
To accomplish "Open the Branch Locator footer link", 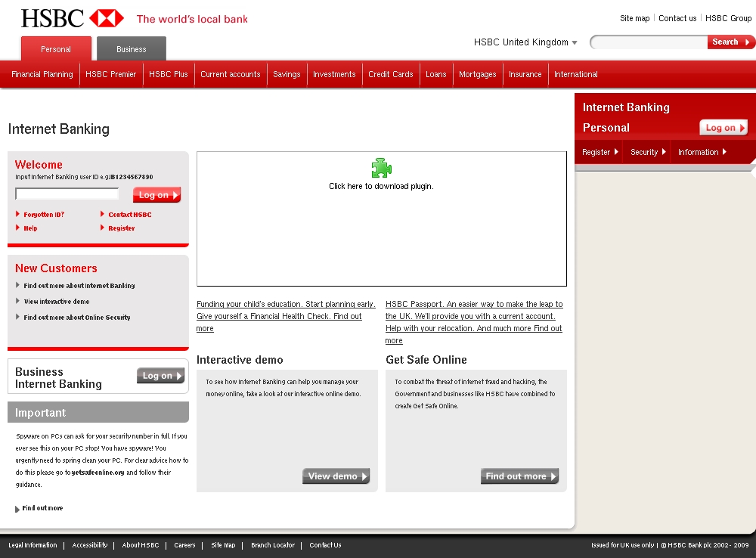I will [x=273, y=545].
